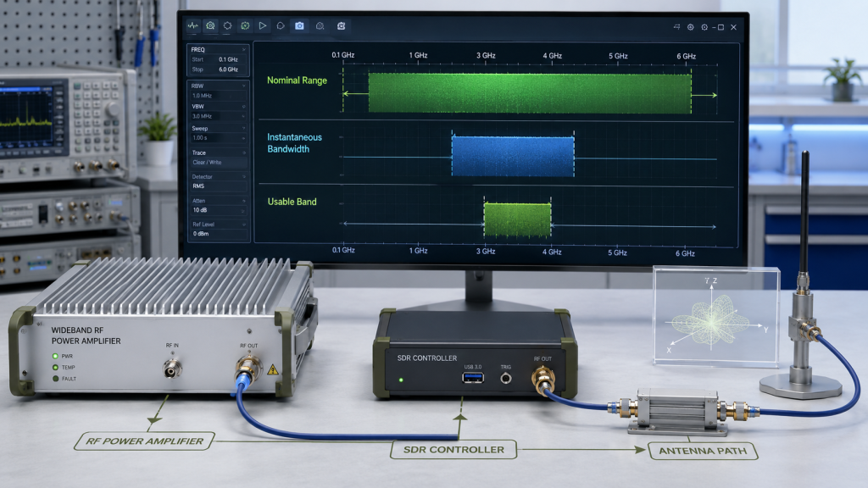Click the Sweep label

tap(200, 128)
